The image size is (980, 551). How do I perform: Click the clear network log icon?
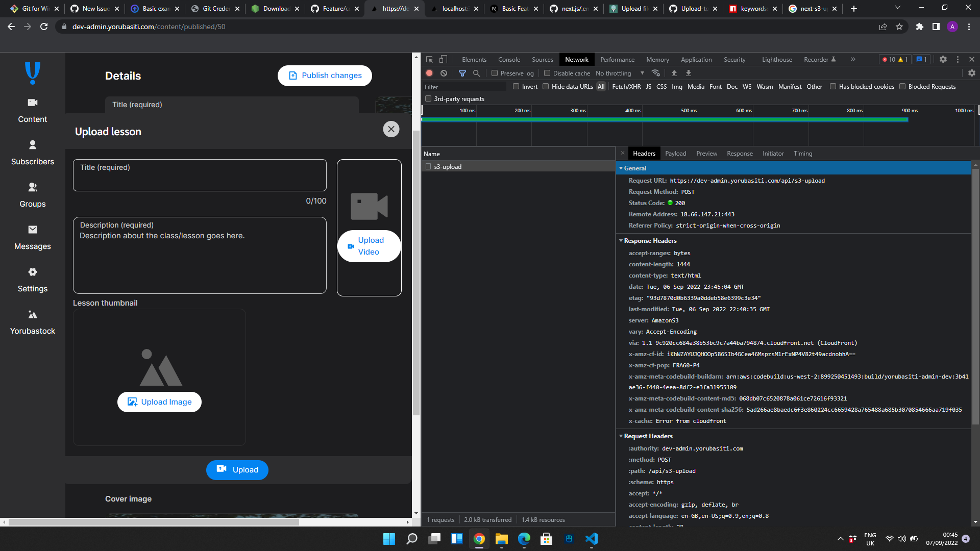(x=444, y=73)
